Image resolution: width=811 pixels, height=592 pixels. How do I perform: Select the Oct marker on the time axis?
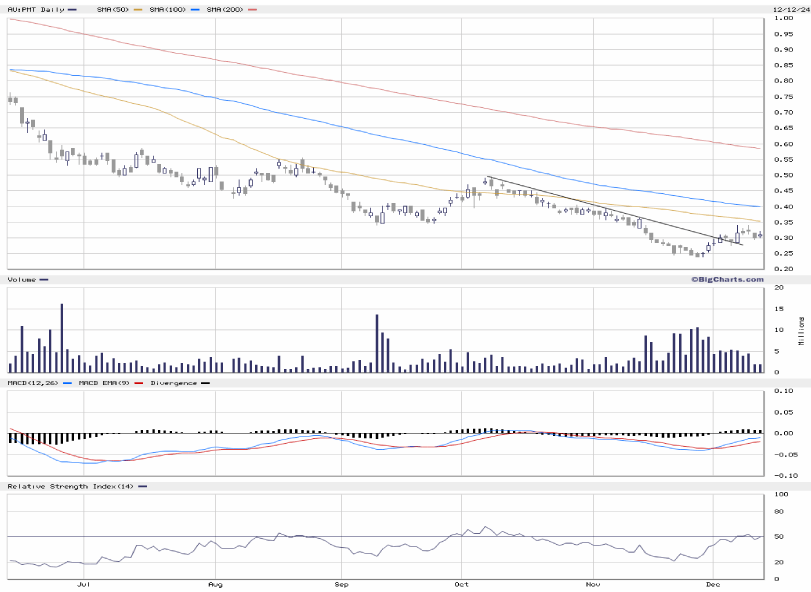(462, 583)
